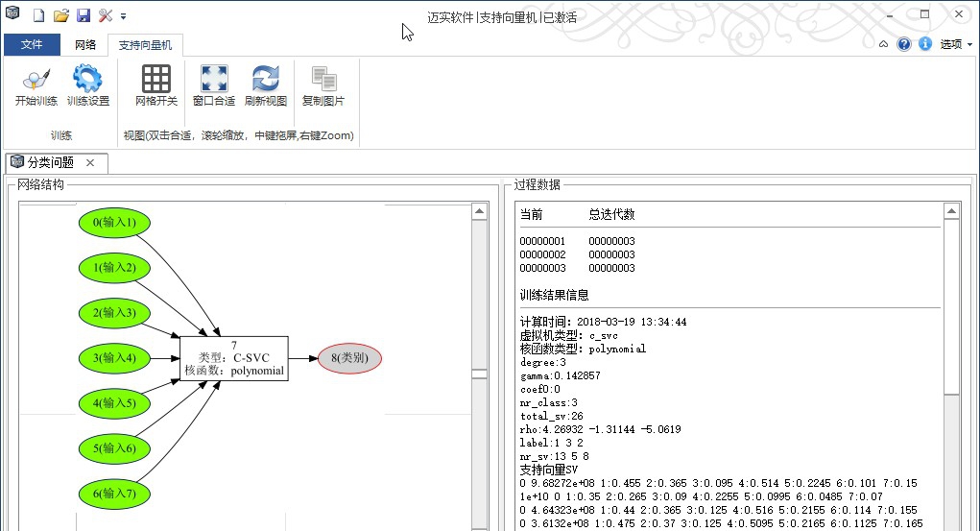Image resolution: width=980 pixels, height=531 pixels.
Task: Click the application logo icon in title bar
Action: click(12, 13)
